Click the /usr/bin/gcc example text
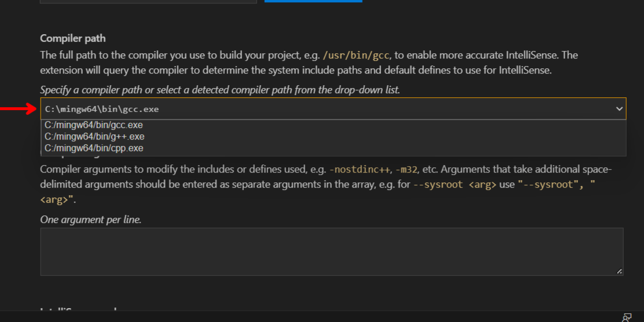 (356, 55)
